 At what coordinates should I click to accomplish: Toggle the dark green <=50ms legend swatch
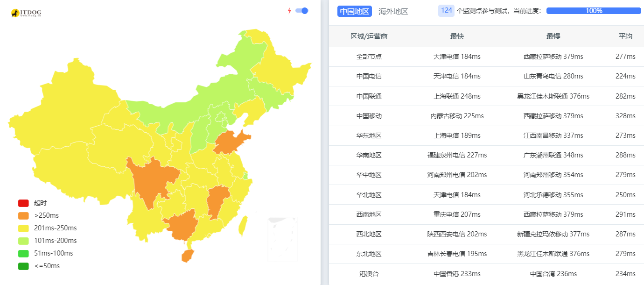(23, 266)
